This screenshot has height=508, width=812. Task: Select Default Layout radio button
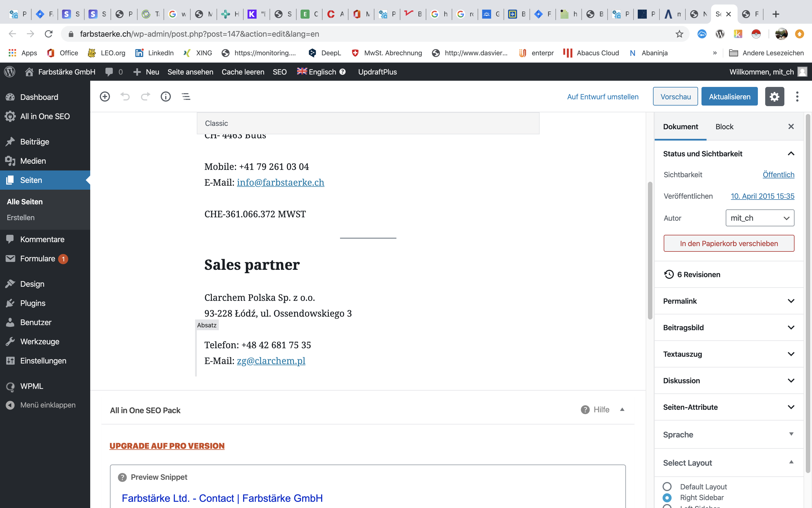pos(667,487)
